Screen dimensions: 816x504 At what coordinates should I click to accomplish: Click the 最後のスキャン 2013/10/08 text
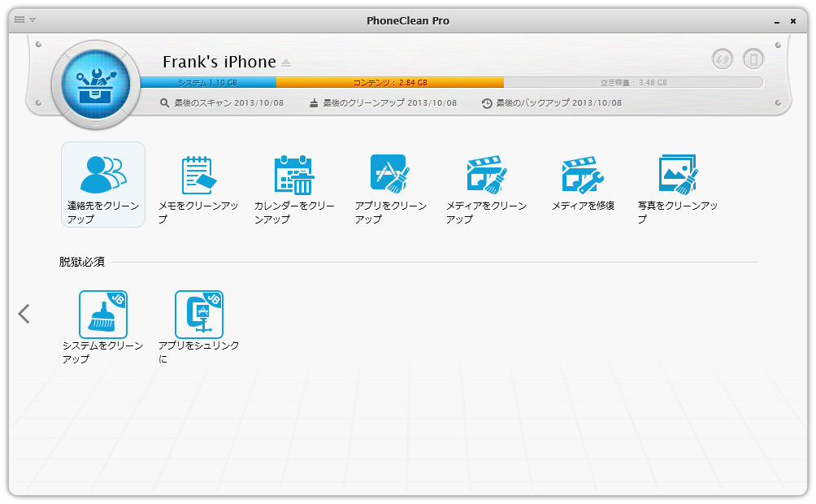pyautogui.click(x=229, y=103)
